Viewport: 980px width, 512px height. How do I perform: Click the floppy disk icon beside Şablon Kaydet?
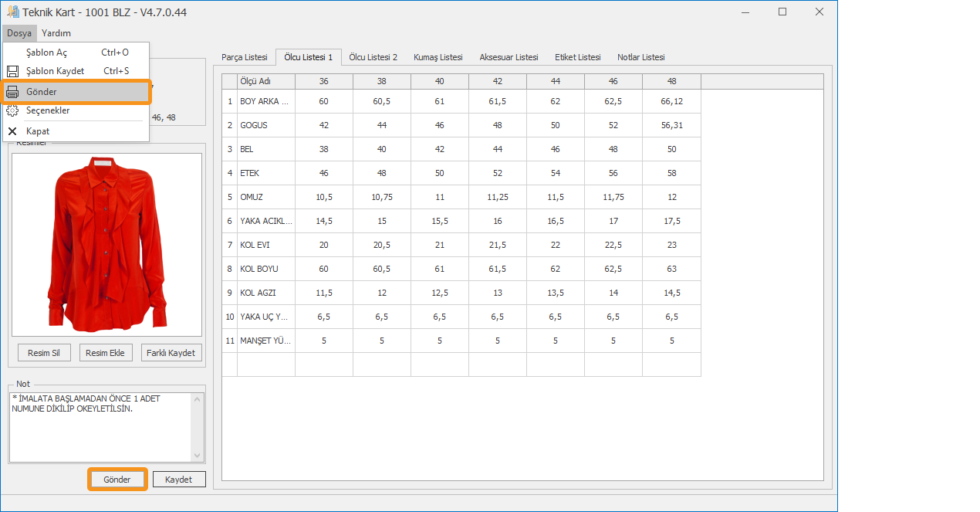[12, 71]
